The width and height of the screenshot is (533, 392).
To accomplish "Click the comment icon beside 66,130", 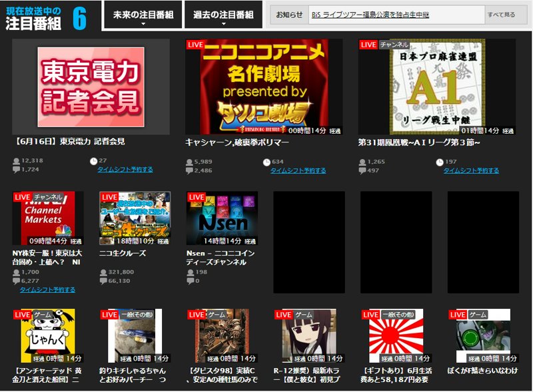I will 103,281.
